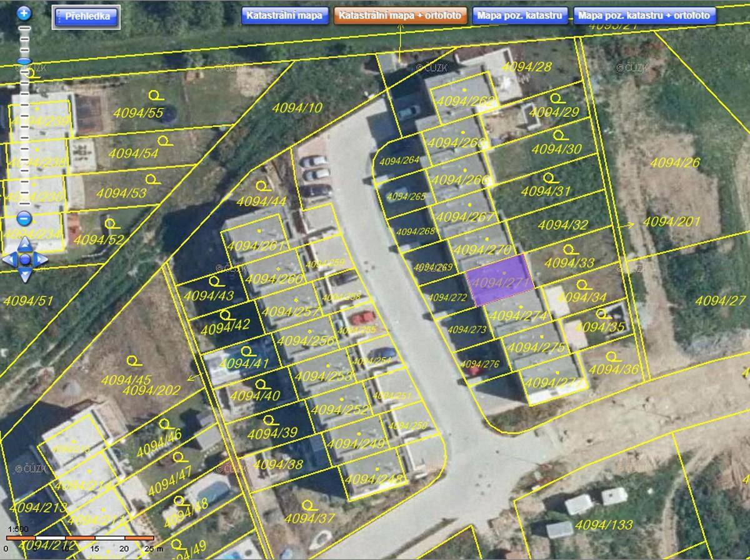
Task: Click parcel 4094/10 on the map
Action: click(x=297, y=107)
